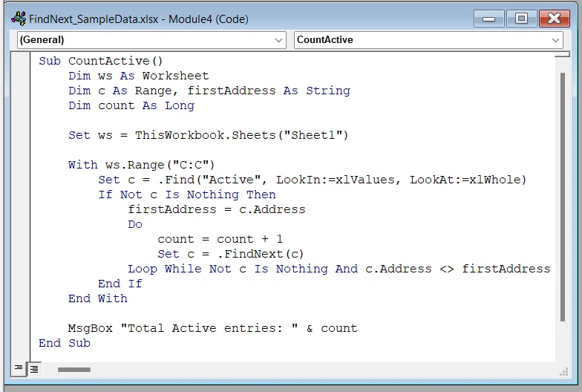Click the 'Do' keyword line
This screenshot has width=582, height=392.
pyautogui.click(x=135, y=224)
